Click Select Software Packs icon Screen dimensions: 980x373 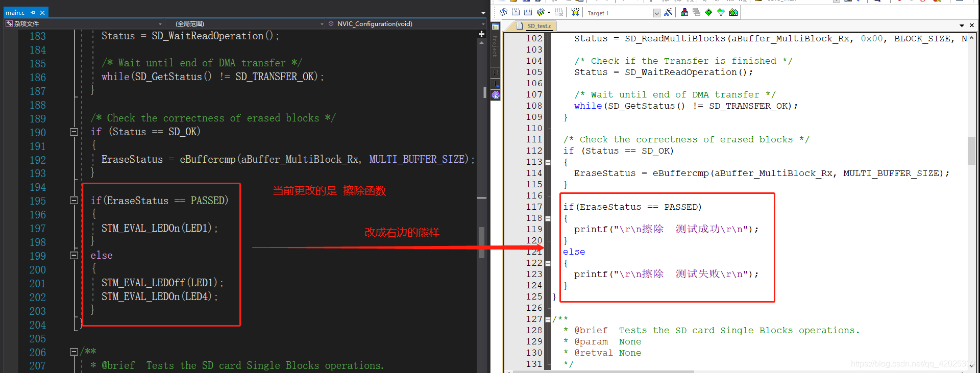(x=721, y=12)
